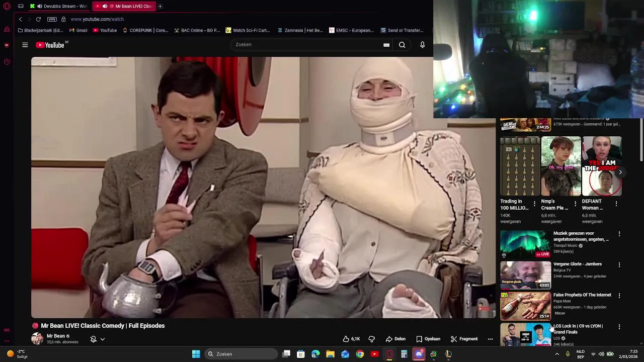
Task: Open the DEFIANT Woman Short thumbnail
Action: (602, 166)
